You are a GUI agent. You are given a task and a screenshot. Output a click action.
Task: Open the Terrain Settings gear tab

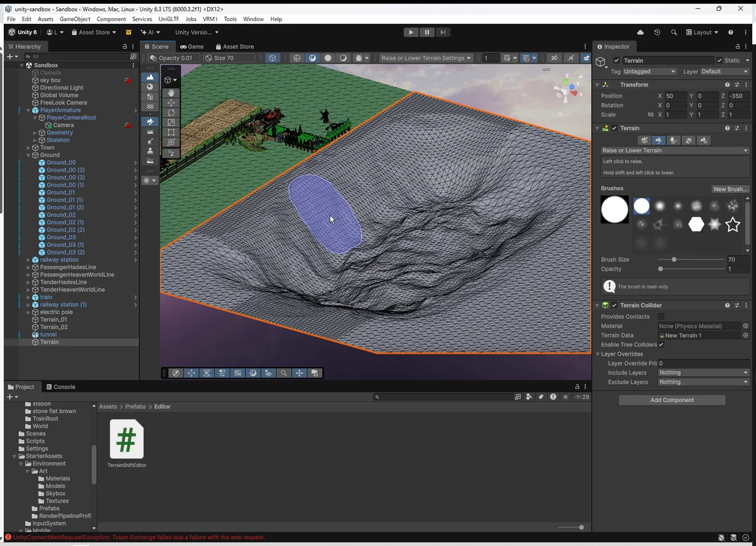click(x=704, y=140)
